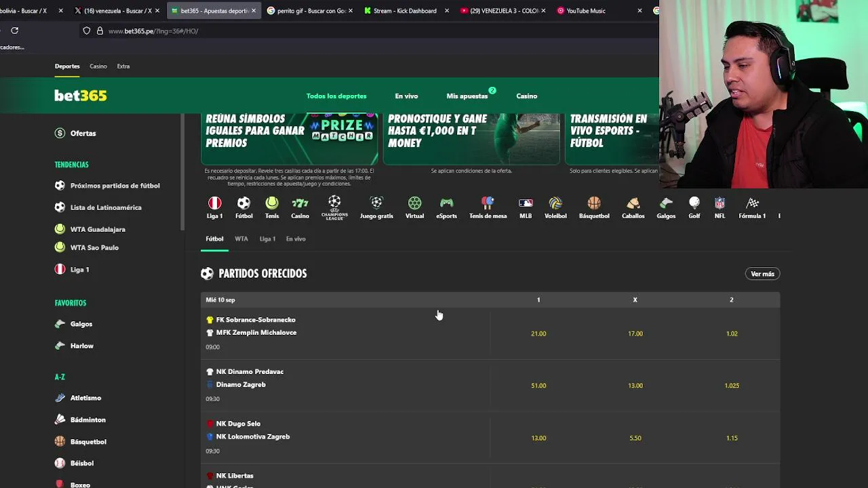Select draw odds 13.00 Dinamo Zagreb match
868x488 pixels.
click(635, 386)
